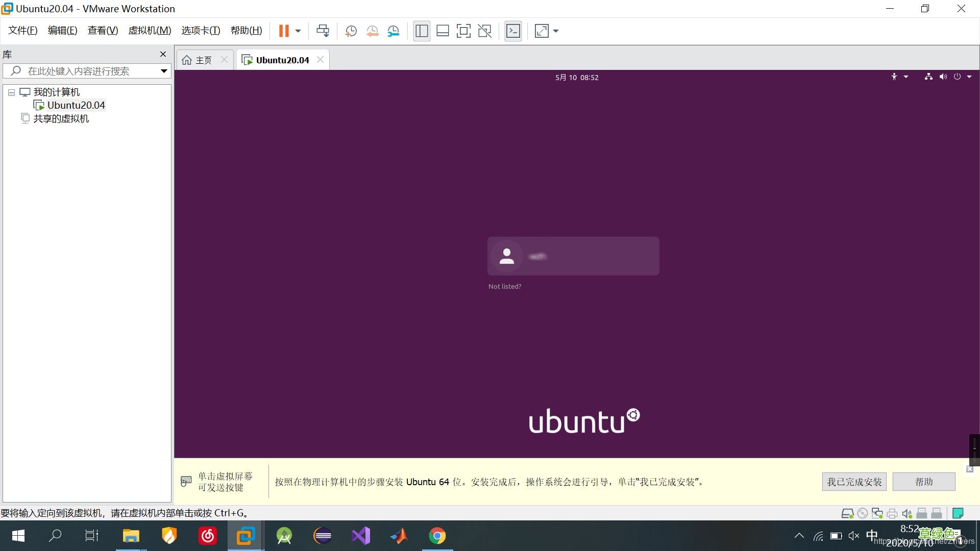Click the teal message log note icon

tap(958, 513)
